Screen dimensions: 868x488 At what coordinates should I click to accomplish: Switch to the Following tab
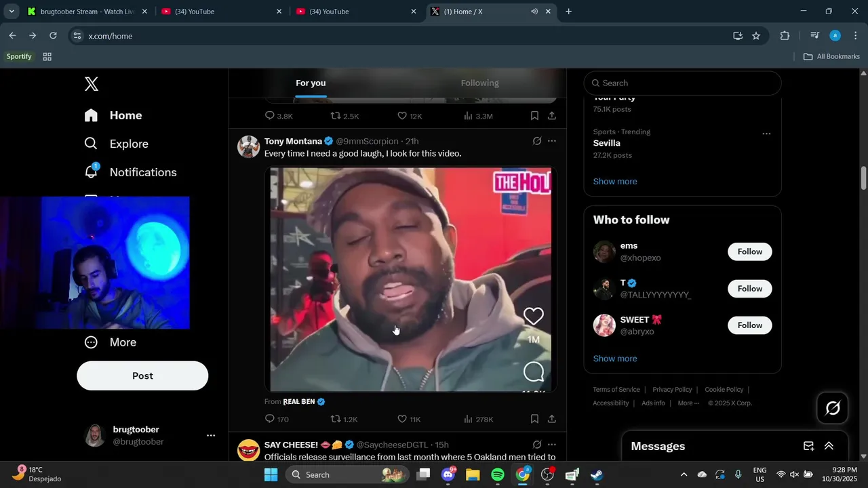480,83
